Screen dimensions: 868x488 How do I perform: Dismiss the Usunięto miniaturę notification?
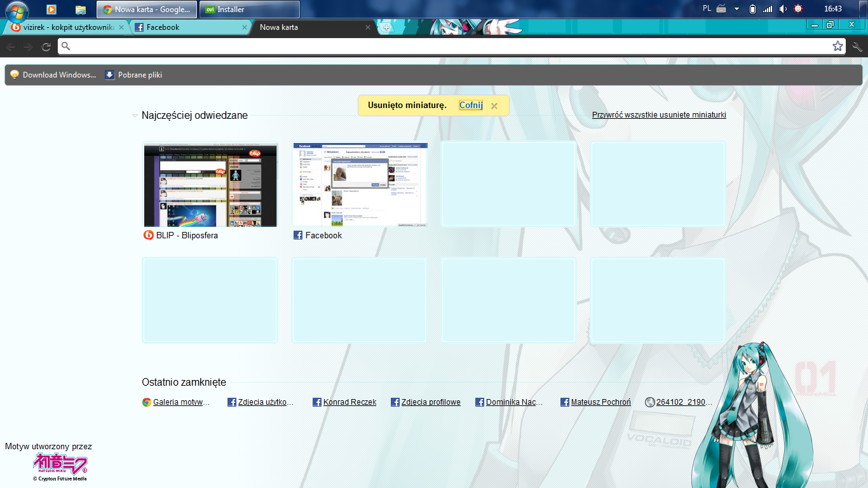tap(494, 106)
